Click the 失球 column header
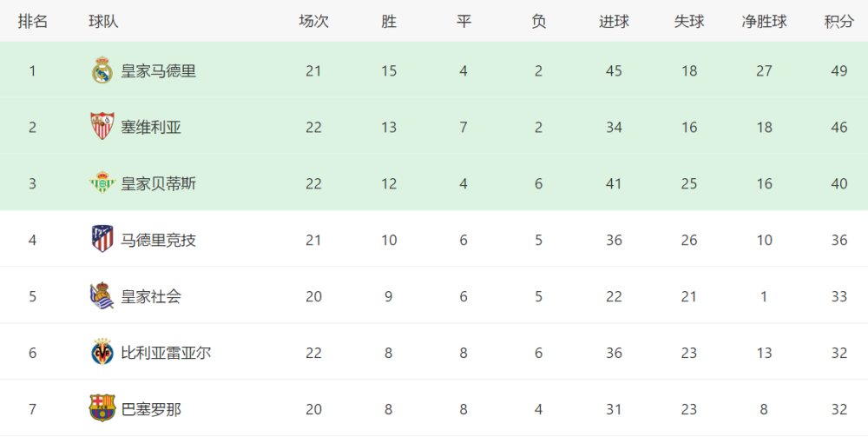The height and width of the screenshot is (437, 868). coord(689,22)
